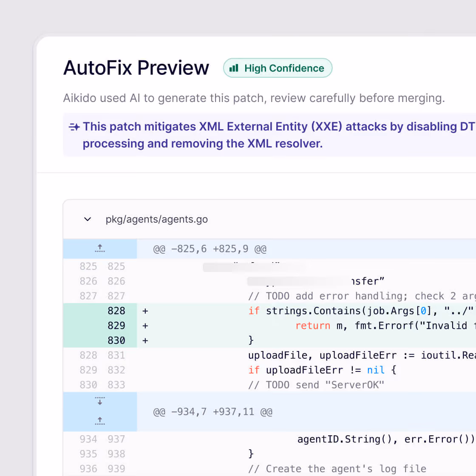Click added line number 829
The width and height of the screenshot is (476, 476).
116,326
